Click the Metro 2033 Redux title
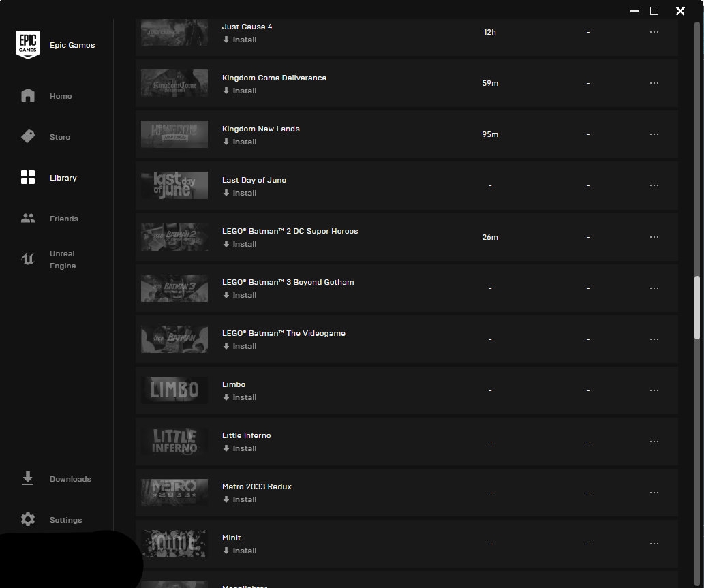Image resolution: width=704 pixels, height=588 pixels. [257, 486]
